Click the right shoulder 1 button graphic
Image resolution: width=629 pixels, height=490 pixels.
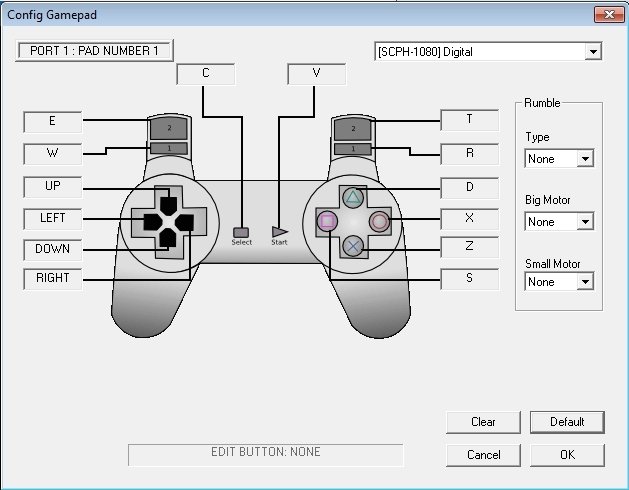[353, 148]
